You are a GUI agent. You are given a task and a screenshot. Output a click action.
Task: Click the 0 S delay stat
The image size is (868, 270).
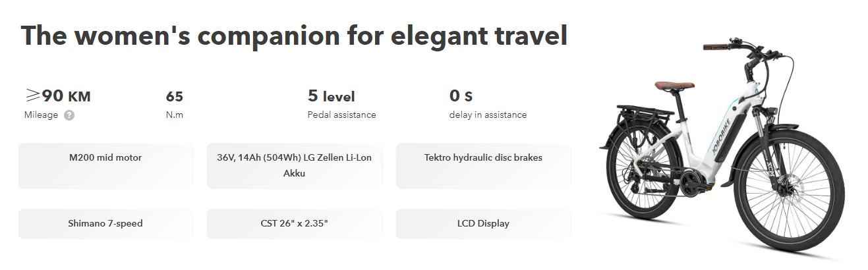click(x=461, y=97)
